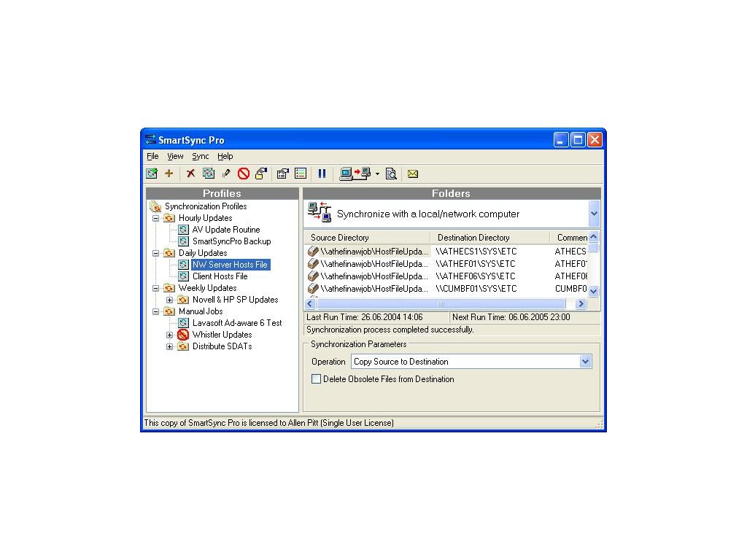The height and width of the screenshot is (560, 747).
Task: Expand the Novell & HP SP Updates node
Action: click(x=169, y=300)
